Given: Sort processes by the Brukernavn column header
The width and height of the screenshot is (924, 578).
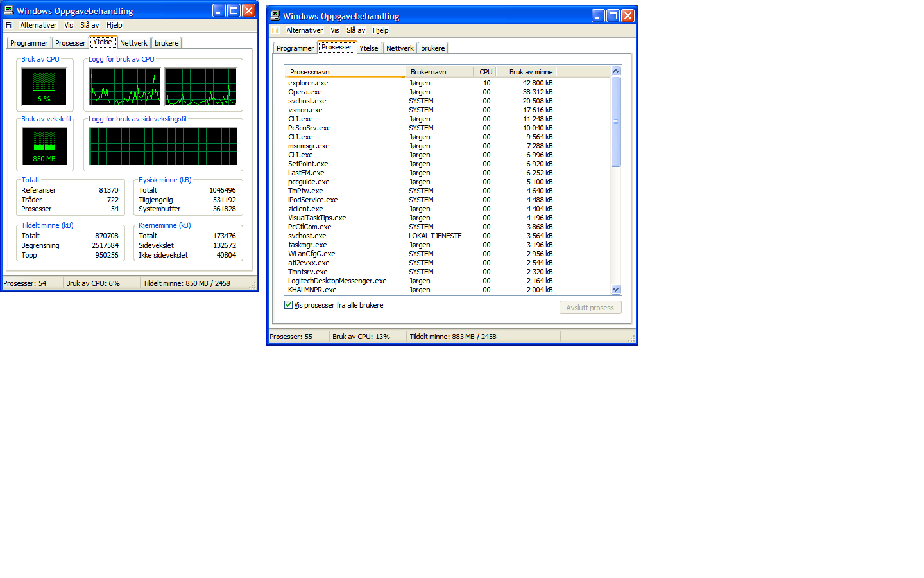Looking at the screenshot, I should pyautogui.click(x=439, y=72).
